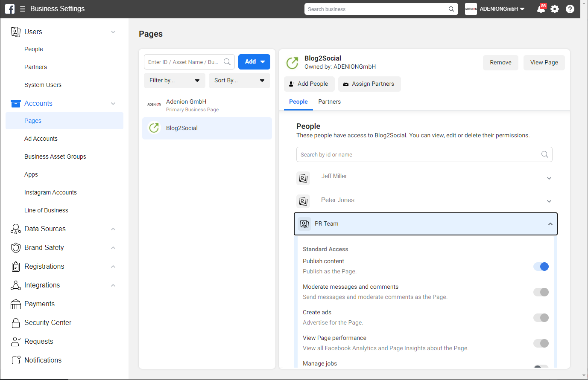588x380 pixels.
Task: Click the Brand Safety shield icon
Action: [x=16, y=248]
